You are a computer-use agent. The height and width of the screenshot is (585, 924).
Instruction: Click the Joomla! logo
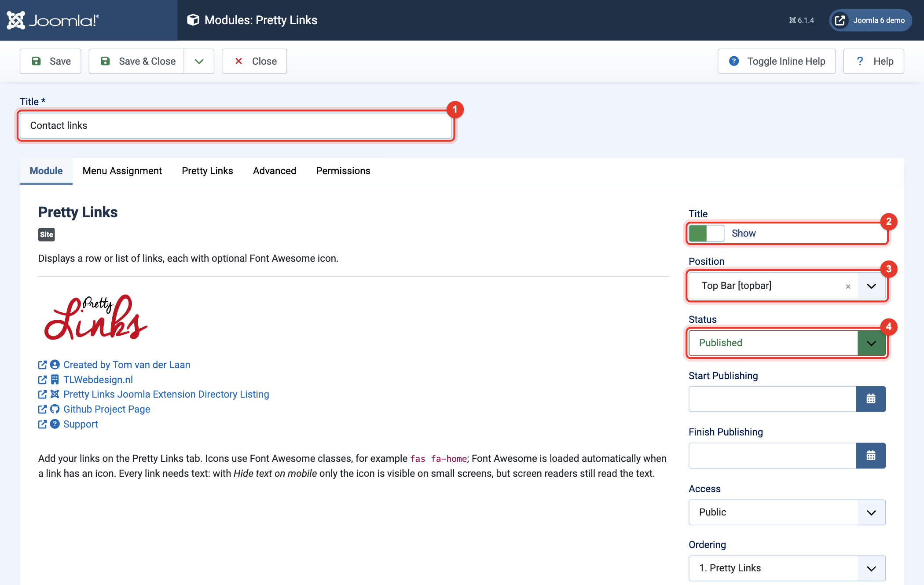coord(53,20)
